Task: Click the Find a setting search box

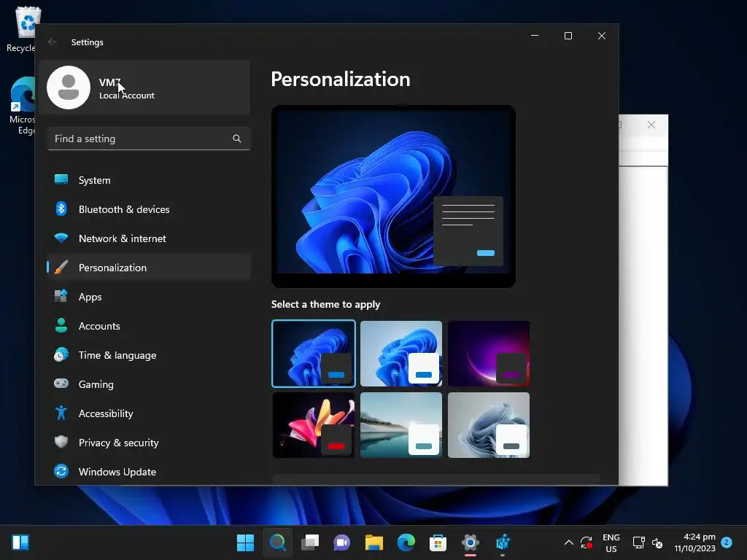Action: (149, 139)
